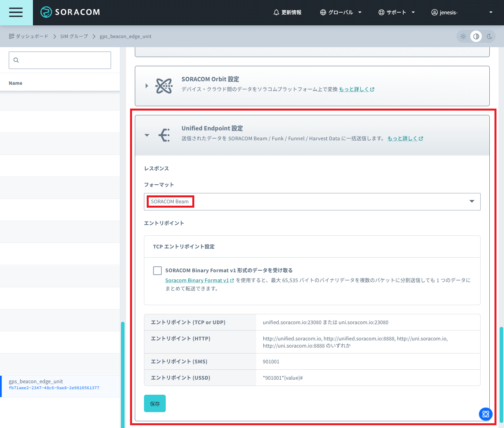
Task: Click the user account avatar icon
Action: pyautogui.click(x=434, y=12)
